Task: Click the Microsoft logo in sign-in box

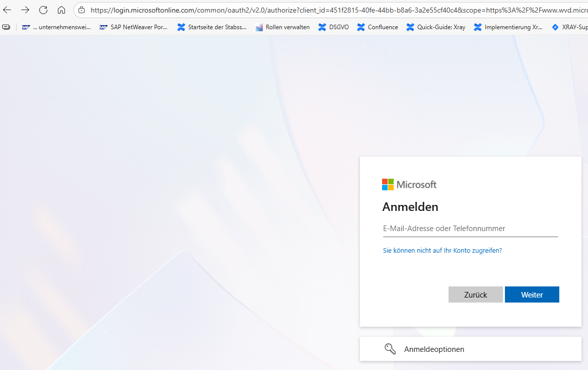Action: [x=409, y=185]
